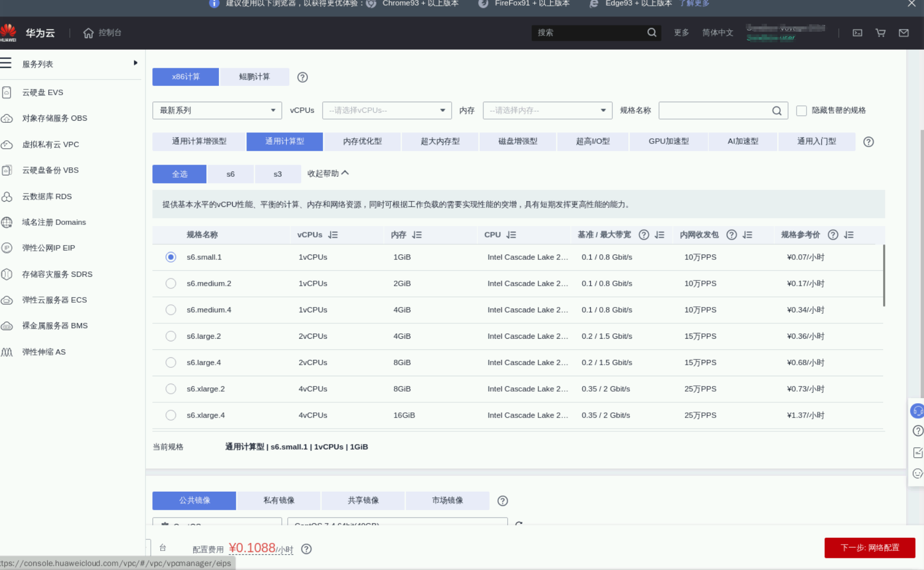Click the spec table vertical scrollbar
Image resolution: width=924 pixels, height=570 pixels.
(x=884, y=275)
